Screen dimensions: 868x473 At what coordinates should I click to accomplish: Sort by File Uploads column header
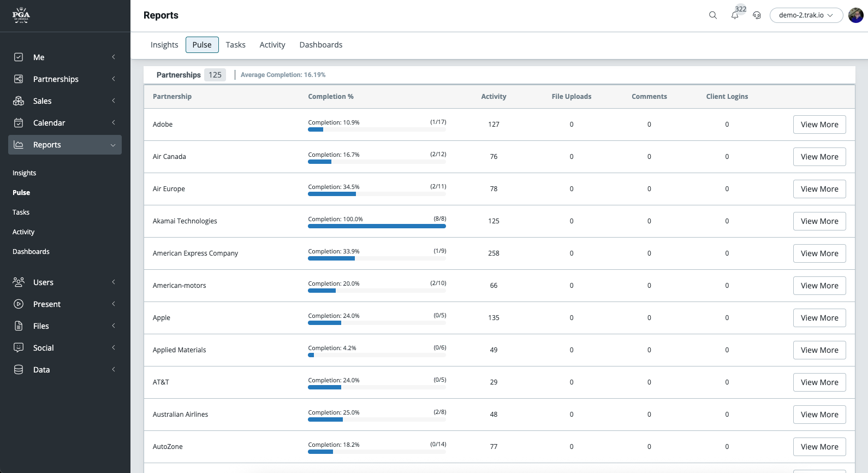pyautogui.click(x=572, y=97)
